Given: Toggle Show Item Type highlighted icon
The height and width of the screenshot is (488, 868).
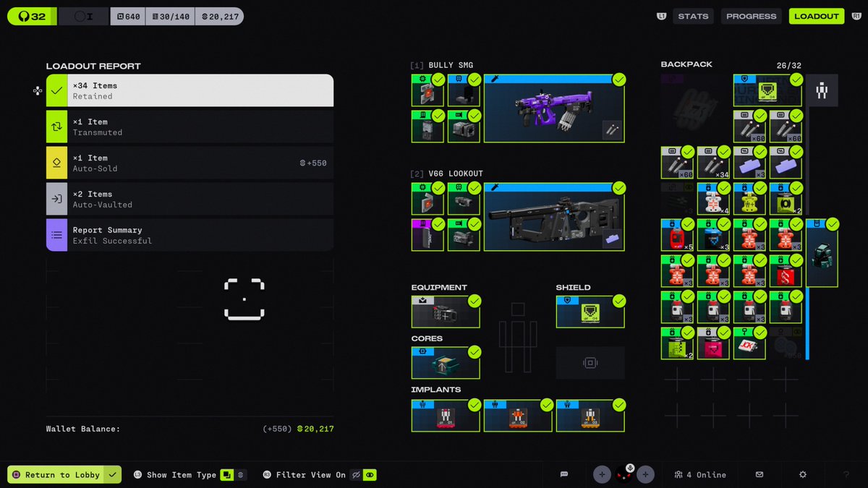Looking at the screenshot, I should tap(227, 475).
